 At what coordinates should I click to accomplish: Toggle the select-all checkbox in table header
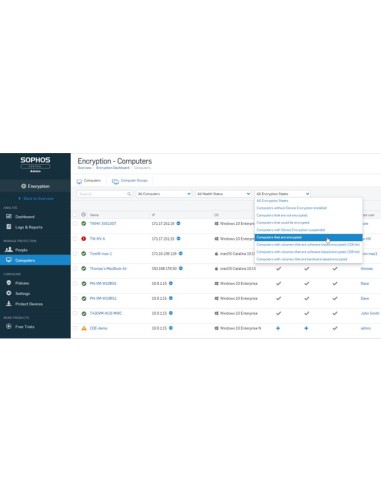[75, 215]
